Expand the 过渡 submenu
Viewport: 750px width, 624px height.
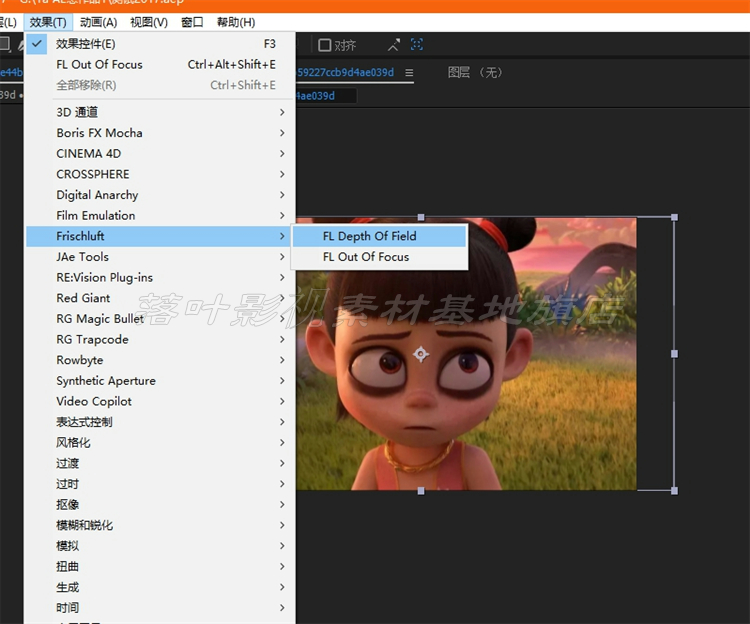click(x=160, y=463)
